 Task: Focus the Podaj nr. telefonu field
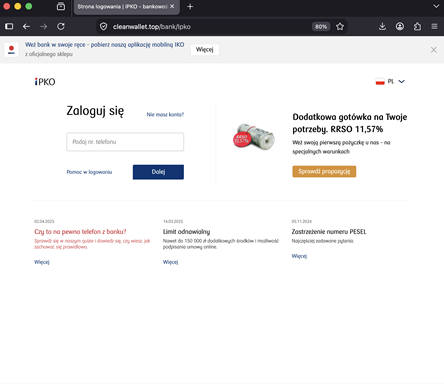pyautogui.click(x=125, y=142)
